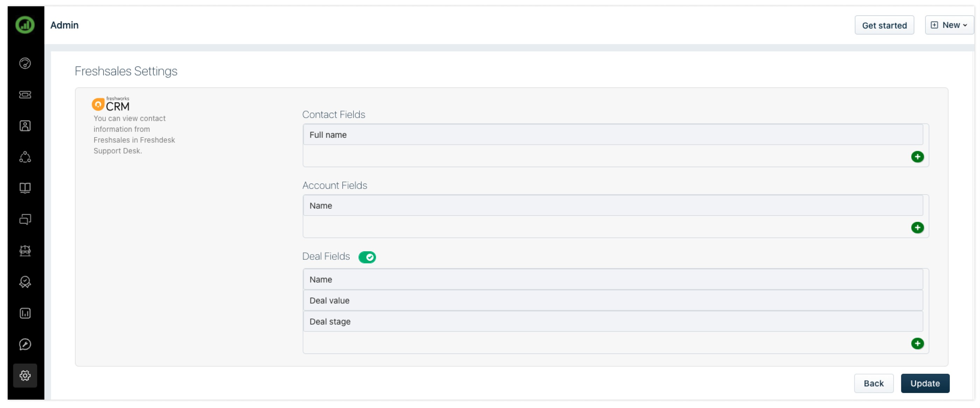980x408 pixels.
Task: Open the Field service icon in sidebar
Action: [25, 251]
